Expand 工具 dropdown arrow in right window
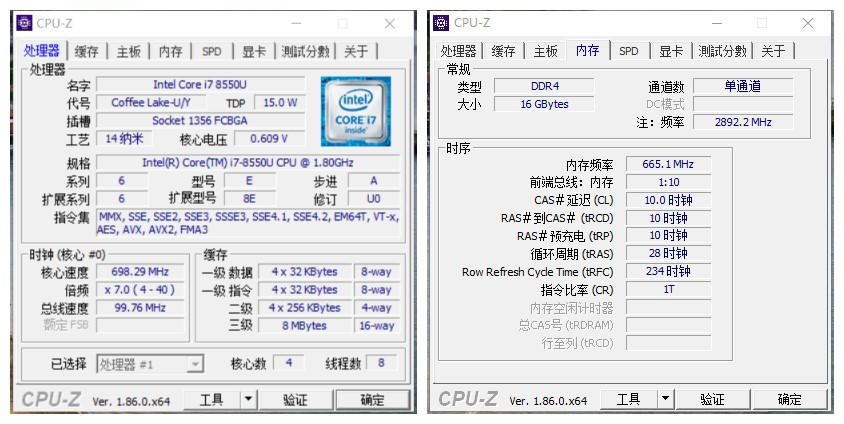 click(665, 399)
